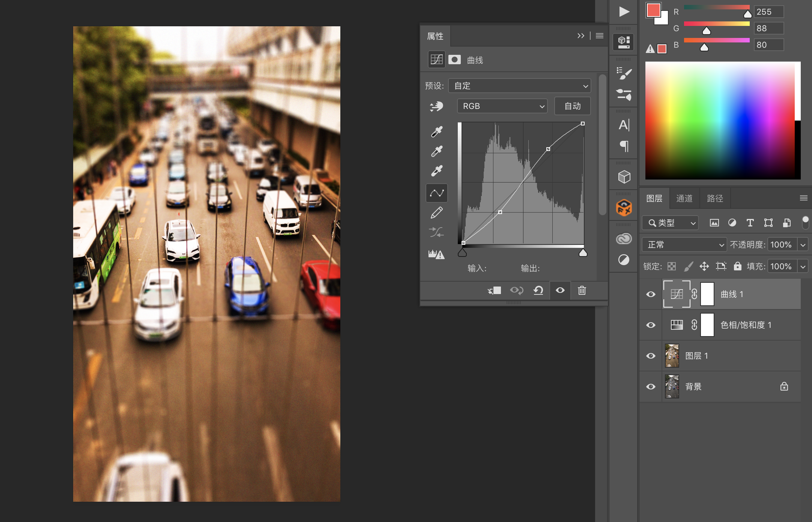Open the Creative Cloud Libraries panel icon
812x522 pixels.
pos(624,238)
